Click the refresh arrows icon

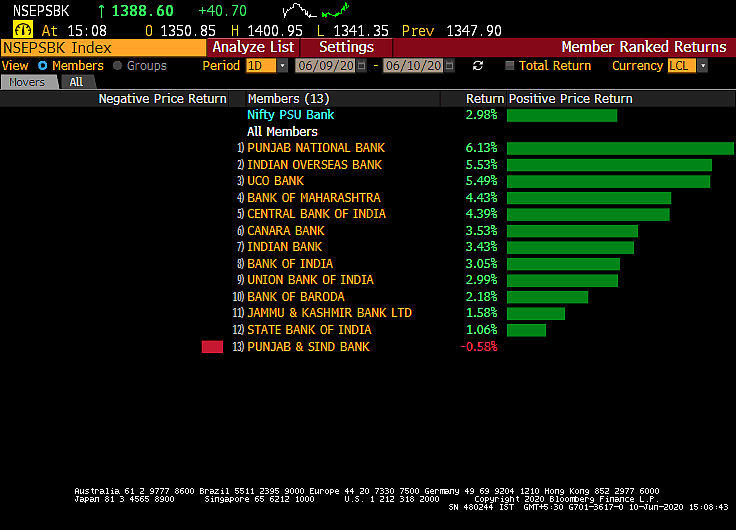point(478,66)
